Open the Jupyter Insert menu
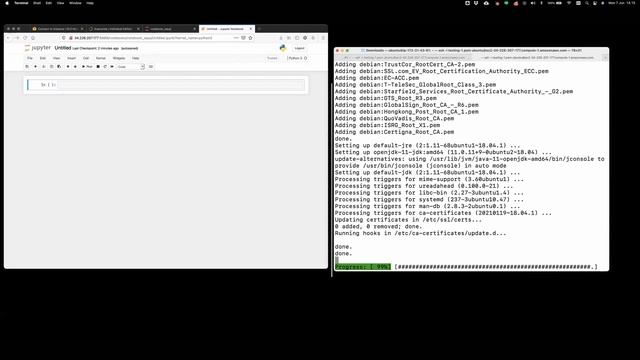The width and height of the screenshot is (640, 360). click(x=71, y=58)
